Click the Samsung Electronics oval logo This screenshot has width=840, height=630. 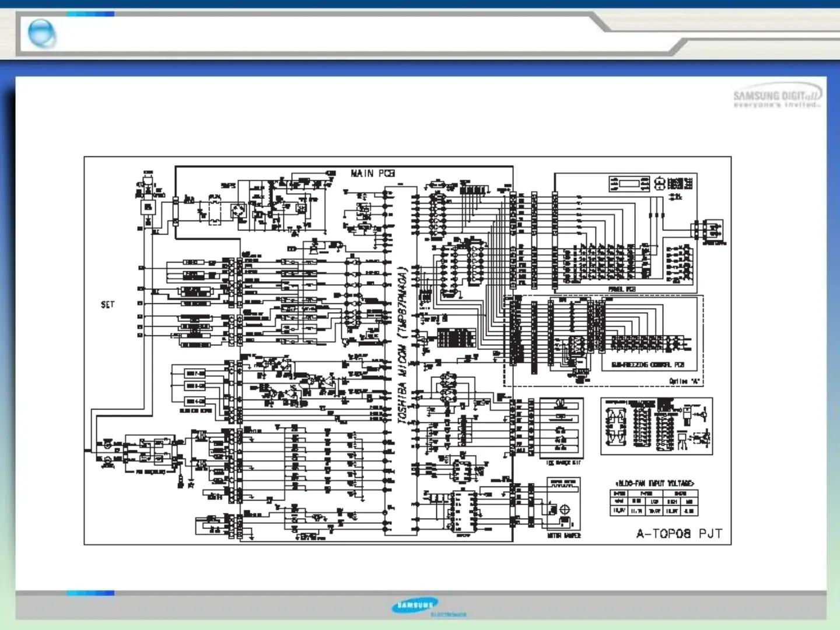pyautogui.click(x=415, y=605)
